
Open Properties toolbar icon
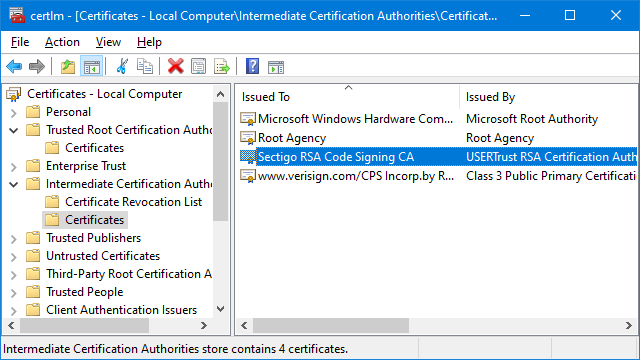198,66
